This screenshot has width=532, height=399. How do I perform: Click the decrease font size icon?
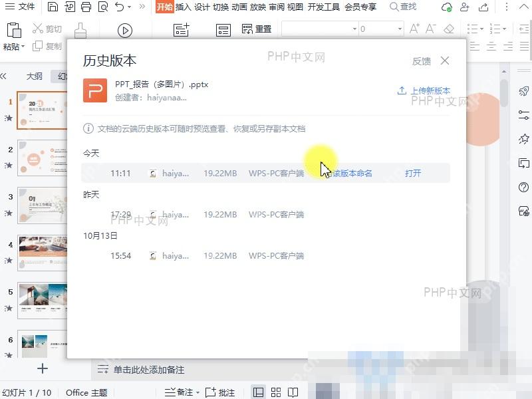pyautogui.click(x=431, y=29)
